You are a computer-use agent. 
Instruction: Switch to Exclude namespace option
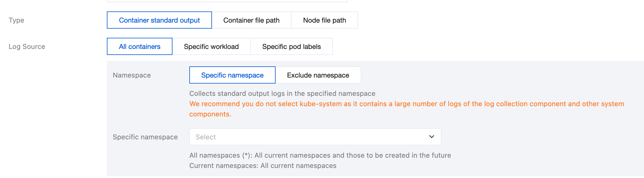click(x=318, y=75)
